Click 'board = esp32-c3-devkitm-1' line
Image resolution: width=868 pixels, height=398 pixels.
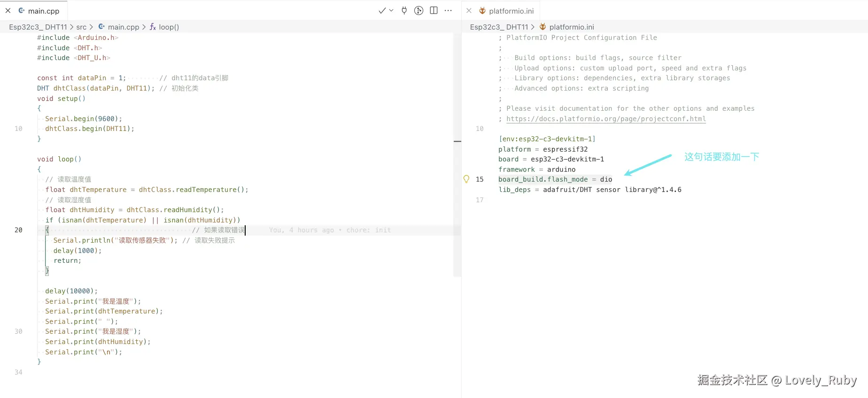click(x=551, y=159)
